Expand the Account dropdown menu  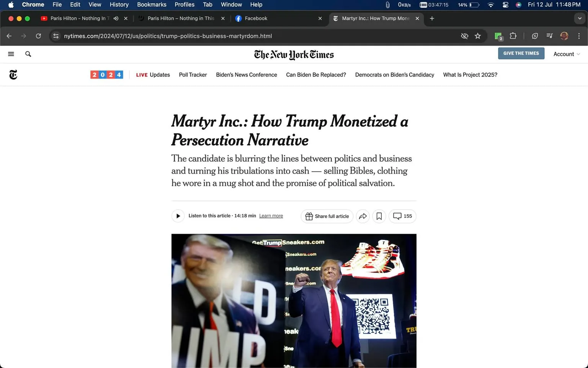[567, 54]
